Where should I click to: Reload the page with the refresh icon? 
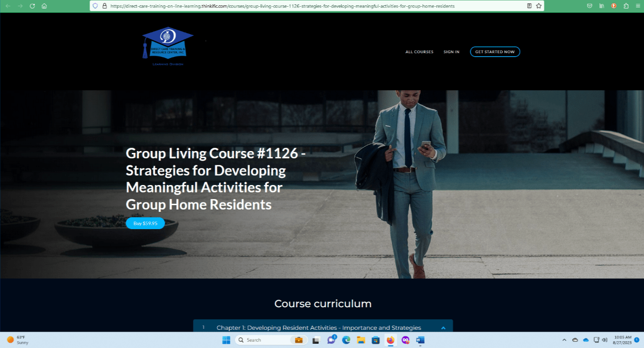pos(32,6)
